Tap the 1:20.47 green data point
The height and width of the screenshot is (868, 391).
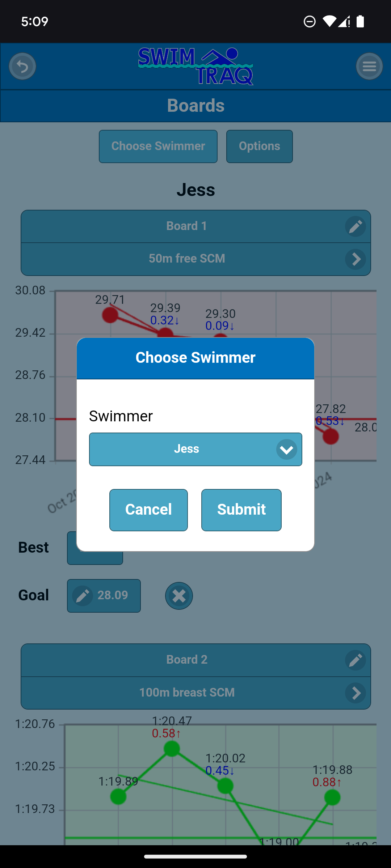click(172, 748)
